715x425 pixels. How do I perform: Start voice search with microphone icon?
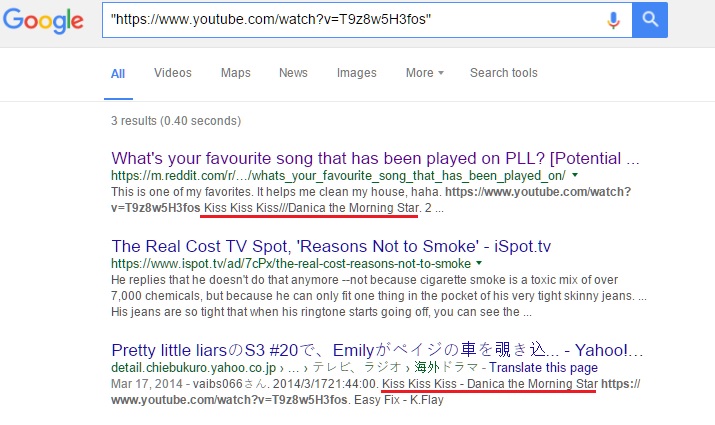click(x=613, y=20)
